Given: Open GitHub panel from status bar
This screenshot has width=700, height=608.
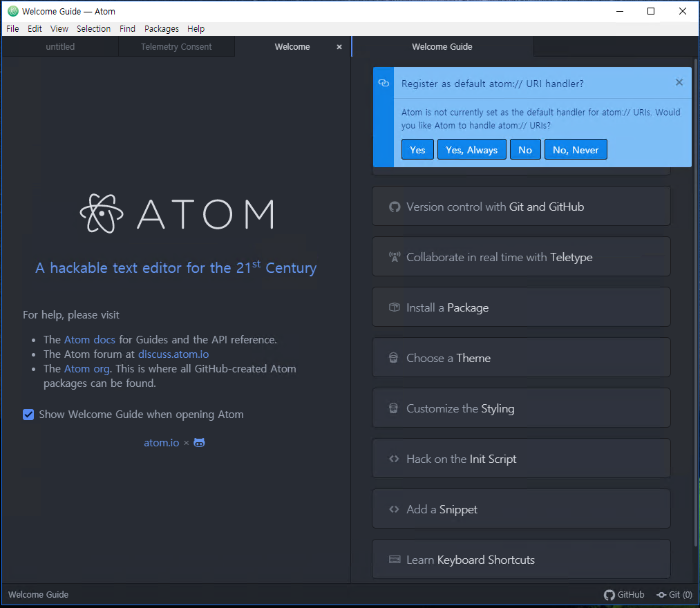Looking at the screenshot, I should 624,594.
